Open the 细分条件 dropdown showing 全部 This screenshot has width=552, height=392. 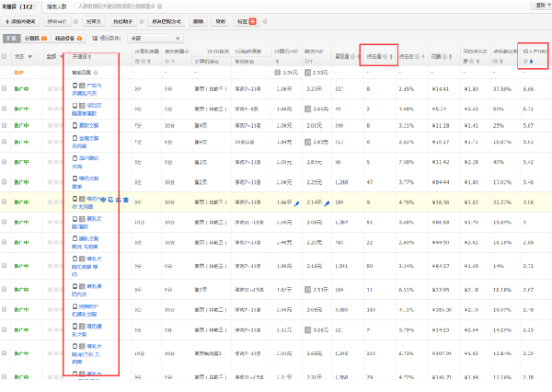pyautogui.click(x=154, y=39)
